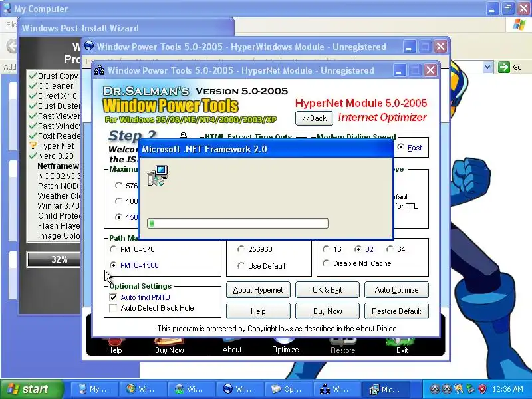Select 'Hyper Net' in the wizard list

coord(56,146)
